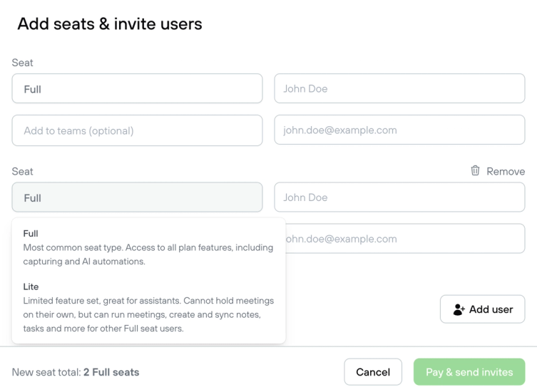Click the Remove text link
The height and width of the screenshot is (392, 537).
click(506, 171)
